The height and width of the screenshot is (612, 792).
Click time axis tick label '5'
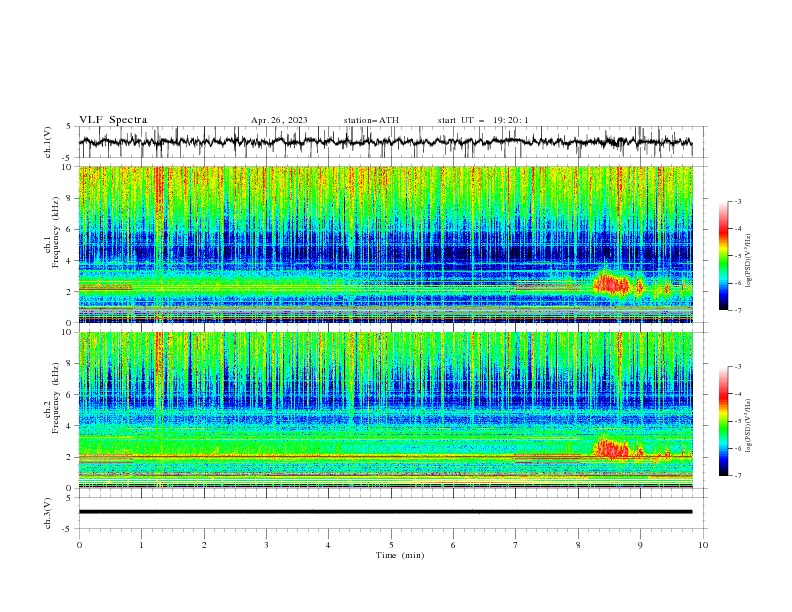coord(391,545)
